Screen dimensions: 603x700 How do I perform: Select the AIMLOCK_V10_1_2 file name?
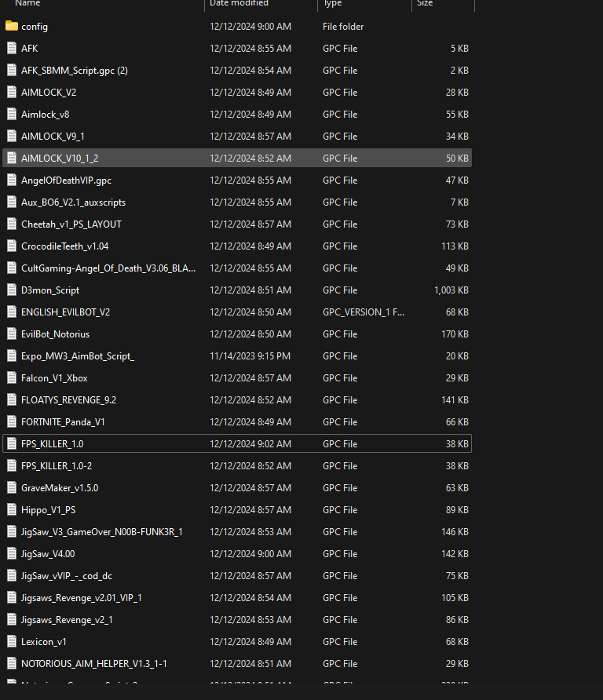60,158
